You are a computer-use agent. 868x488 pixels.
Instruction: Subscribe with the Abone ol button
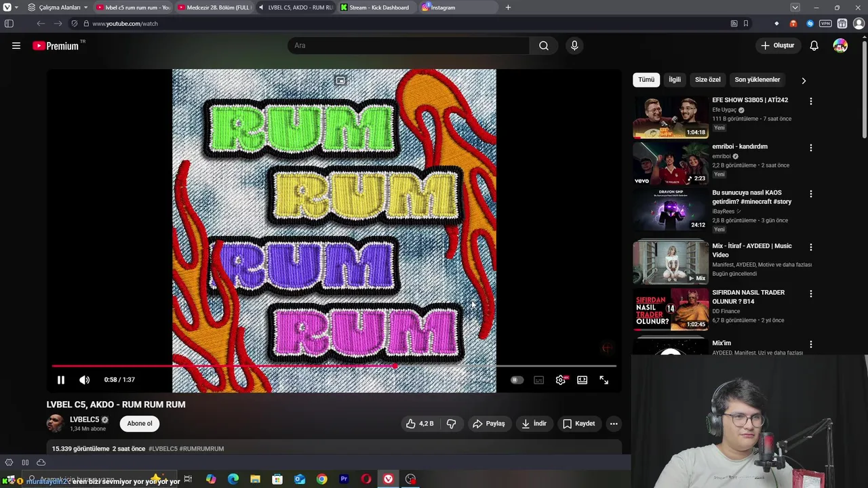[x=140, y=424]
